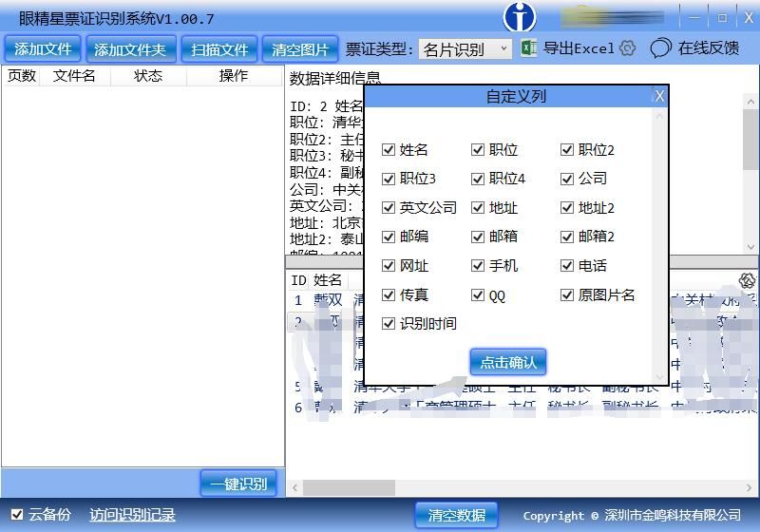Click the 状态 column header
Viewport: 760px width, 532px height.
click(148, 76)
